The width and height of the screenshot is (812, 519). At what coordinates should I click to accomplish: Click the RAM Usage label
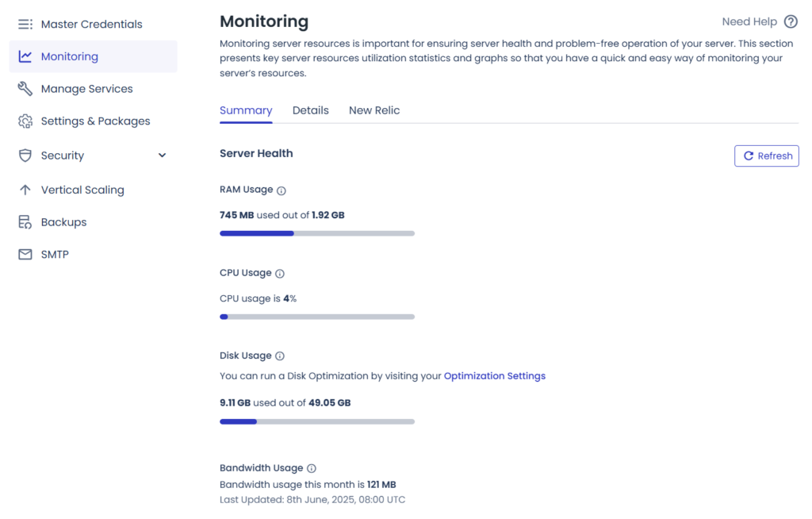tap(246, 190)
